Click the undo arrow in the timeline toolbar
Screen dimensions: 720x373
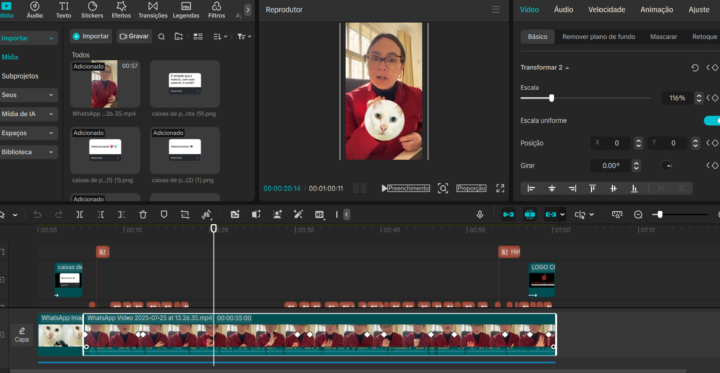click(38, 215)
